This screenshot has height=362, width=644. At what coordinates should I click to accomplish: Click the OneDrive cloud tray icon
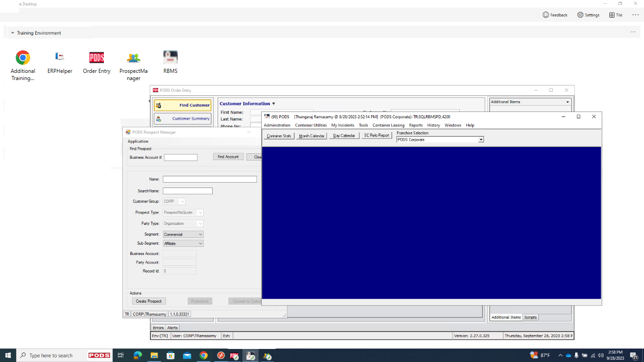pos(568,355)
